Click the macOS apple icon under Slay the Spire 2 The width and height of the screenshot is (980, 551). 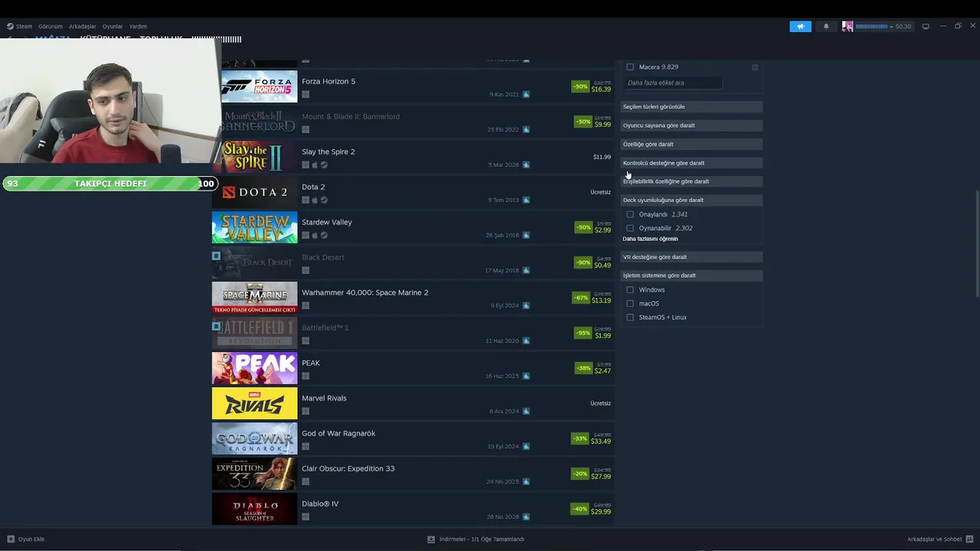click(x=315, y=165)
